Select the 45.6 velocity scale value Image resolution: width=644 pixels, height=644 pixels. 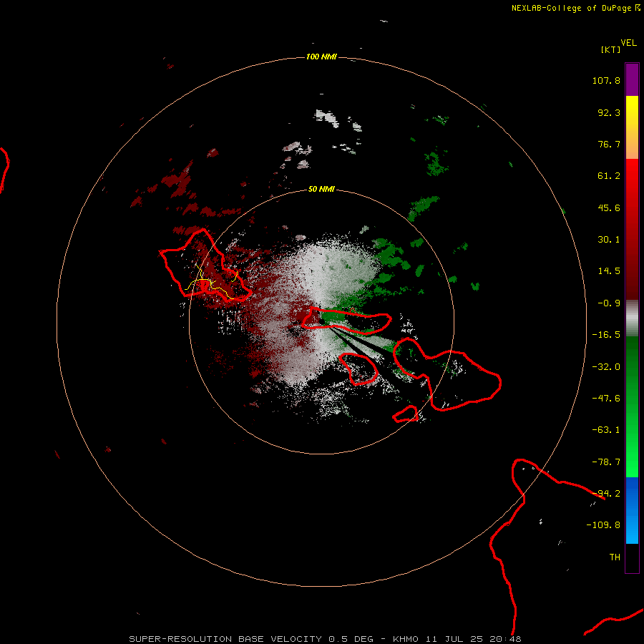click(x=609, y=208)
